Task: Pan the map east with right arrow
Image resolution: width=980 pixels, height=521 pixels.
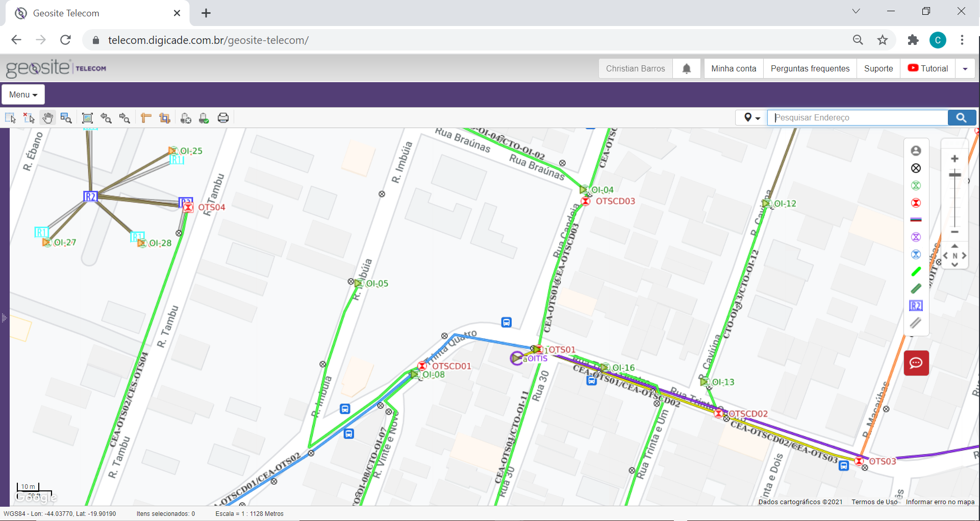Action: coord(964,256)
